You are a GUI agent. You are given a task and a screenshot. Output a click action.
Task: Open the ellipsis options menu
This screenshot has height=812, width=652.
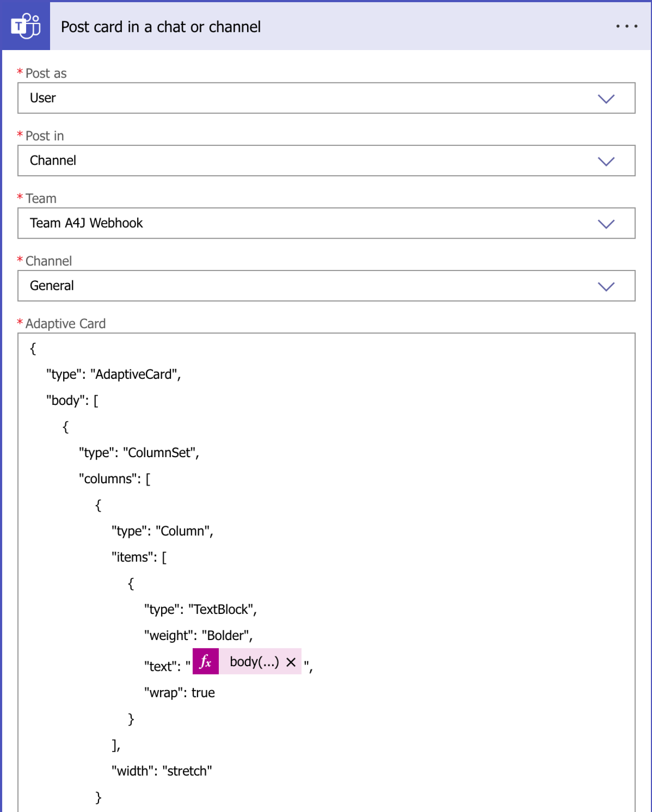pos(626,26)
